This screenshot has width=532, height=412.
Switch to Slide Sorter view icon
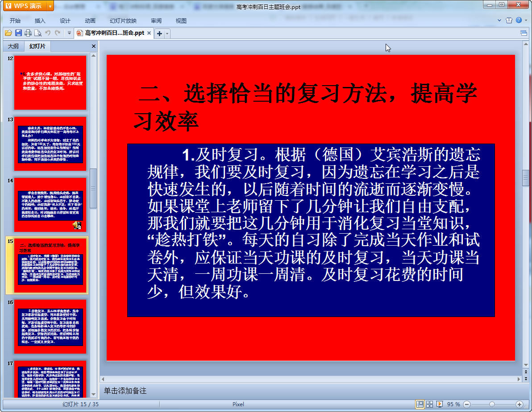[x=429, y=404]
